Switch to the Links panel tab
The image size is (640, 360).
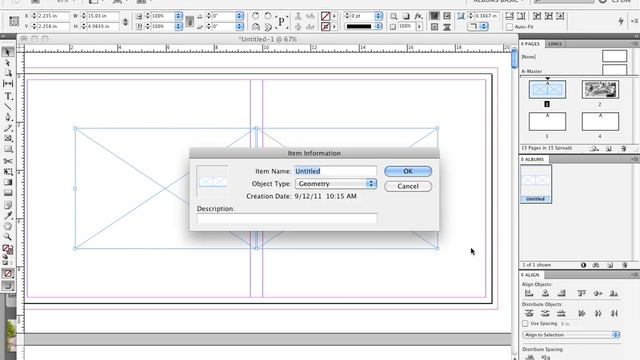point(555,44)
